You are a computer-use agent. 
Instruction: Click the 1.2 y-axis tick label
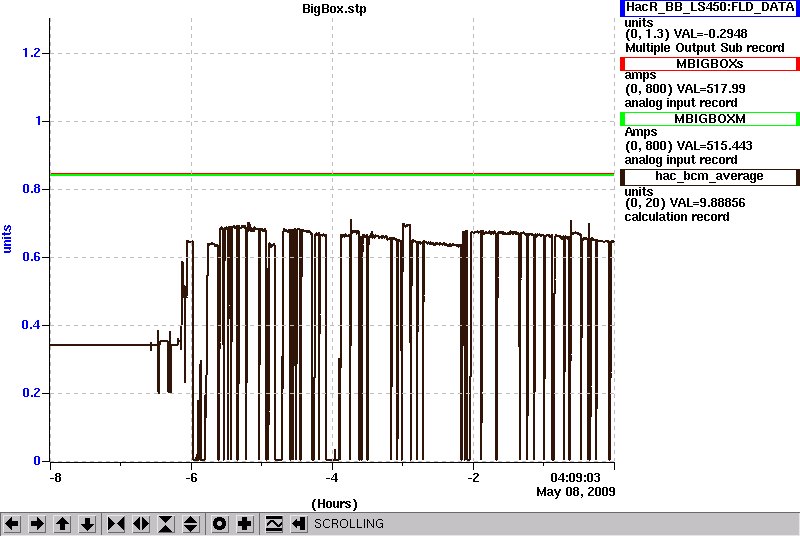(x=31, y=53)
